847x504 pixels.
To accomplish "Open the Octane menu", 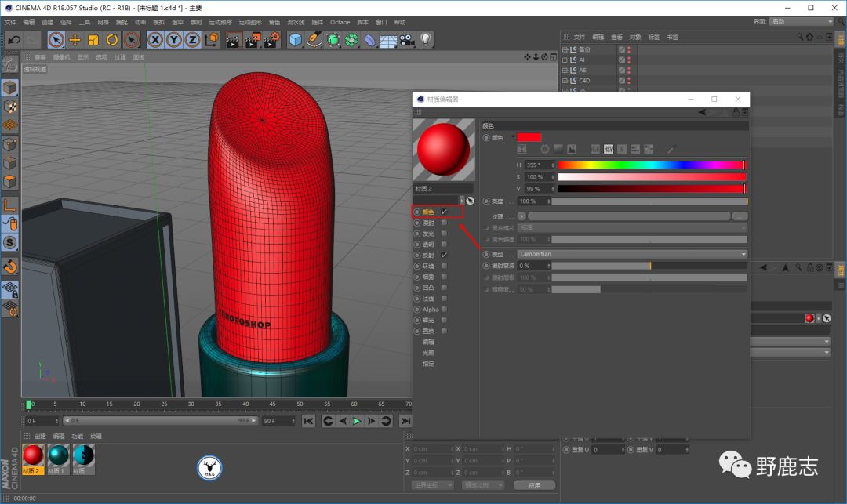I will [x=340, y=22].
